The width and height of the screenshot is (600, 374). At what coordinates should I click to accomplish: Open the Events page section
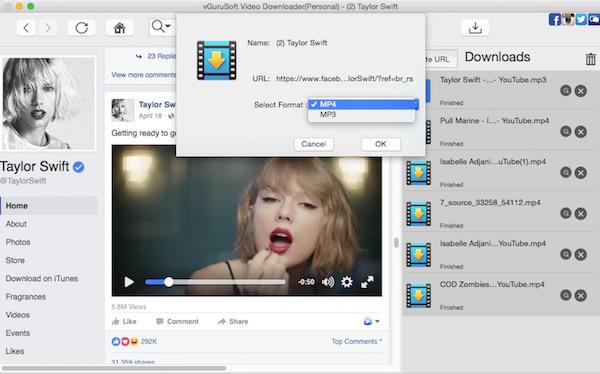(18, 333)
